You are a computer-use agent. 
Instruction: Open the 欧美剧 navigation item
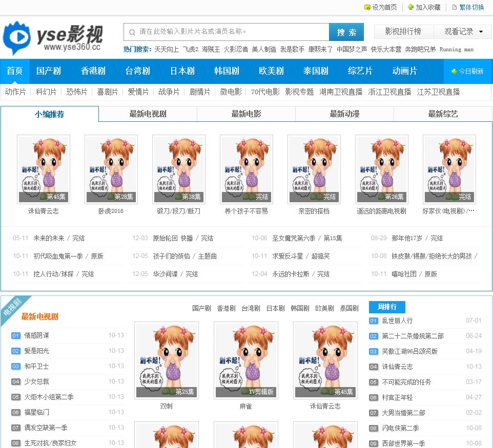[271, 71]
